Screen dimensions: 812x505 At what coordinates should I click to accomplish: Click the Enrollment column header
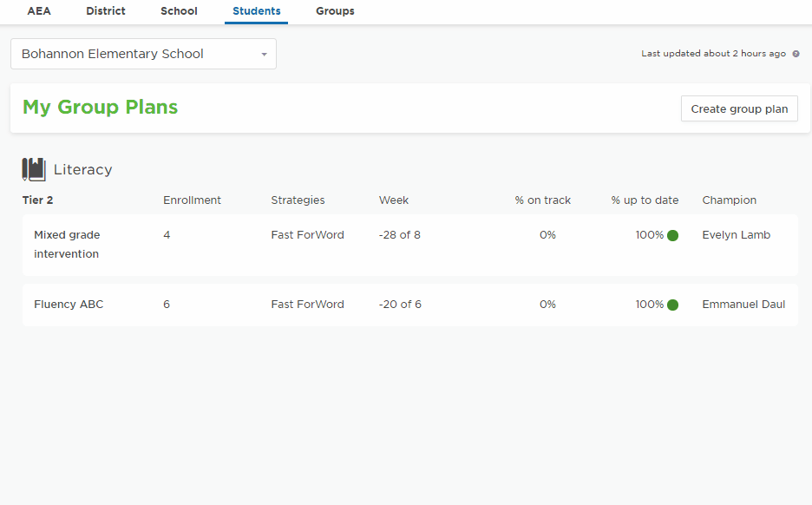pos(192,200)
